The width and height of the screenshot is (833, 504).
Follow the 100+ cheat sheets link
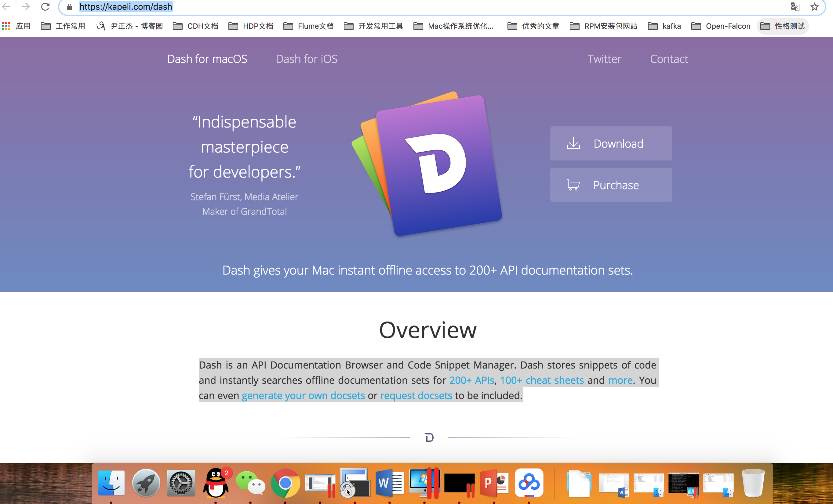[x=542, y=380]
